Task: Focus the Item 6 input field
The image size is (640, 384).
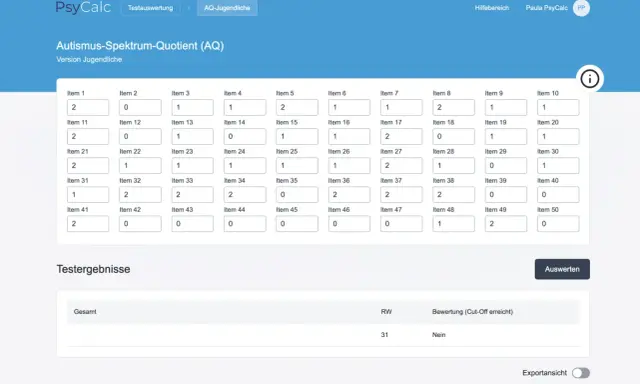Action: (x=349, y=107)
